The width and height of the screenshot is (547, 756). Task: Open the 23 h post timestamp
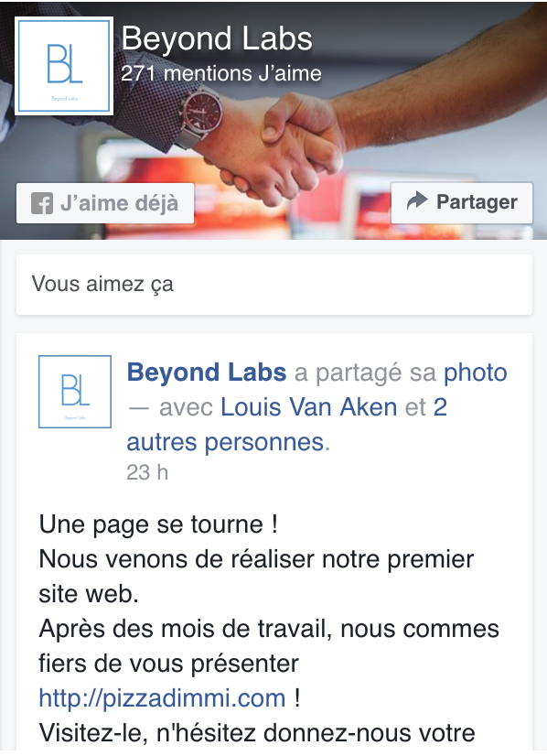coord(147,472)
